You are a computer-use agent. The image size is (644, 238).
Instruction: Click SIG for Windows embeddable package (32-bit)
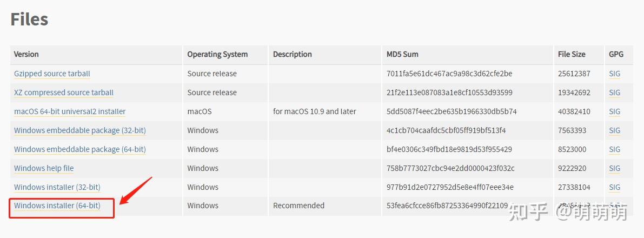[x=615, y=130]
